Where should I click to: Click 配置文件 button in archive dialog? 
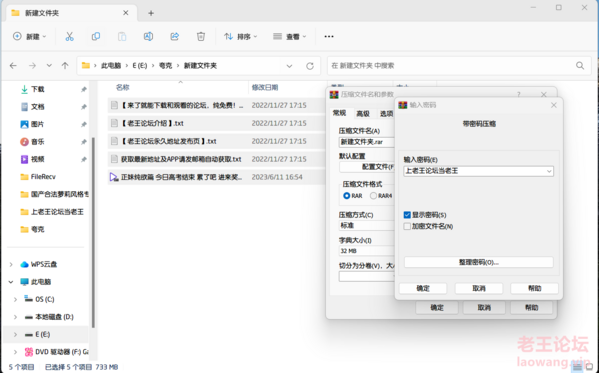click(367, 167)
